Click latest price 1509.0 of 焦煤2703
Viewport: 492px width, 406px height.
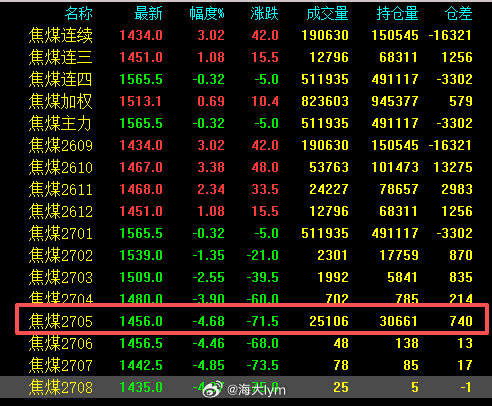pyautogui.click(x=141, y=277)
